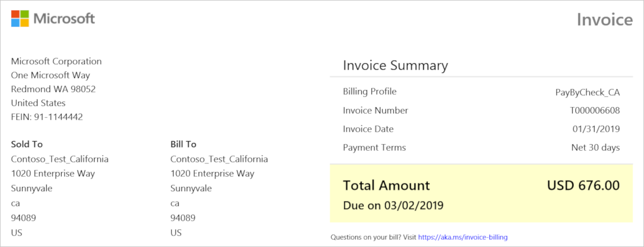Select the One Microsoft Way text
This screenshot has height=247, width=644.
(x=50, y=75)
